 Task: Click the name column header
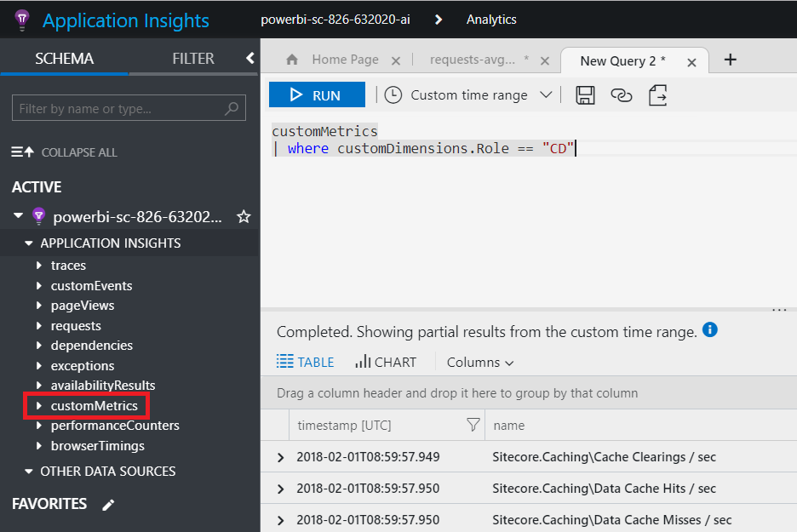point(509,426)
